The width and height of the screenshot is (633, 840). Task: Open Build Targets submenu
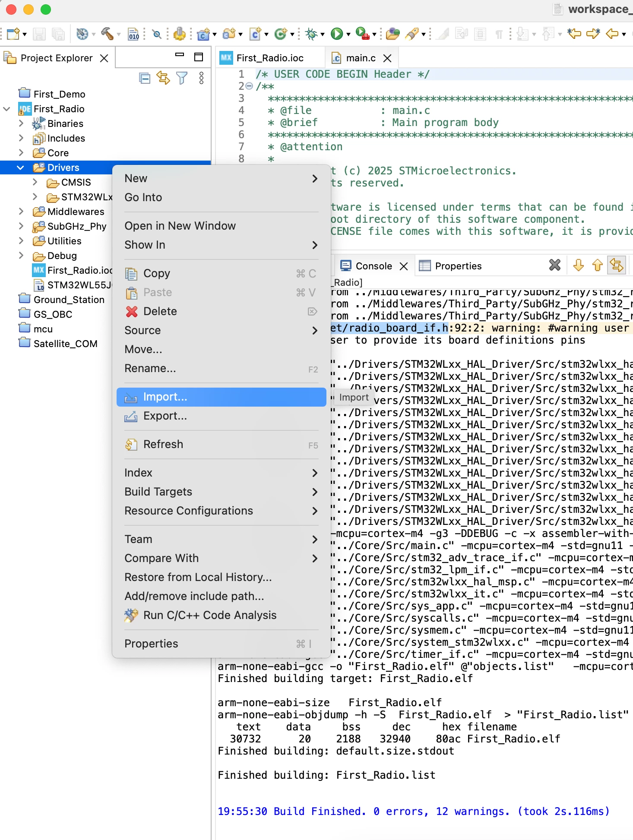(221, 492)
